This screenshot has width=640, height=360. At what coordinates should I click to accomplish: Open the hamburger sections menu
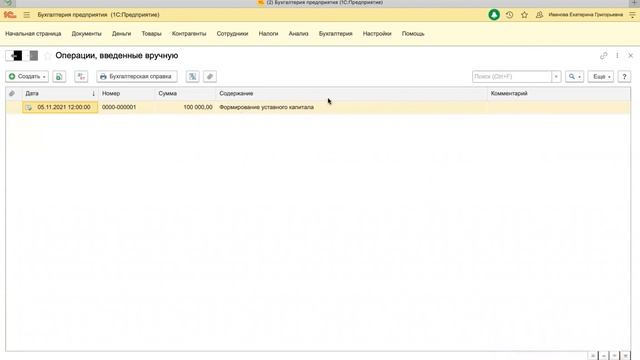[27, 15]
